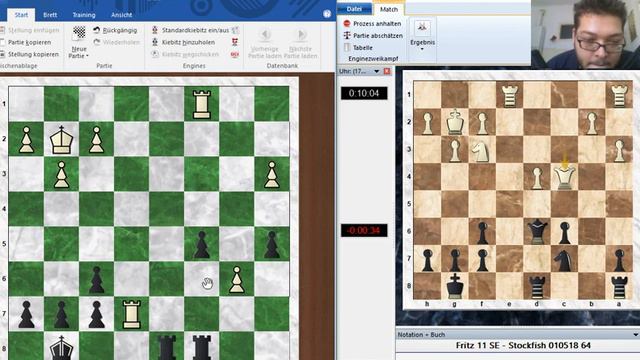Select the Match tab
The image size is (640, 360).
coord(389,9)
